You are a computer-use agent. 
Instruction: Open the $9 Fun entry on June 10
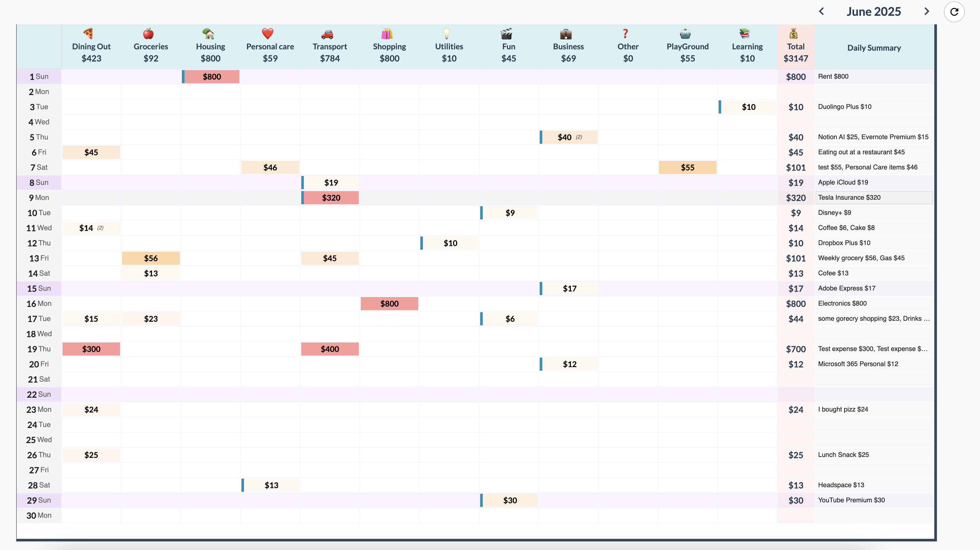[509, 213]
